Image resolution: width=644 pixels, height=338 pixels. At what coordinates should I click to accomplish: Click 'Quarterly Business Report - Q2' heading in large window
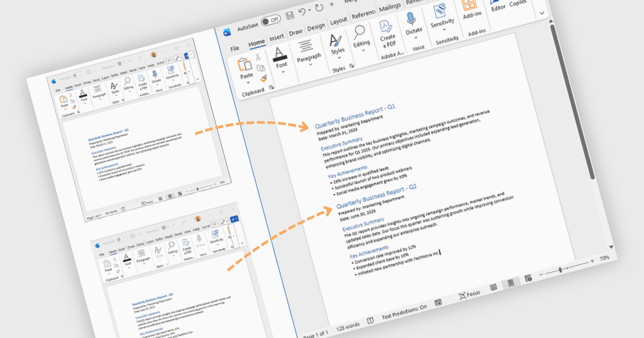tap(377, 196)
